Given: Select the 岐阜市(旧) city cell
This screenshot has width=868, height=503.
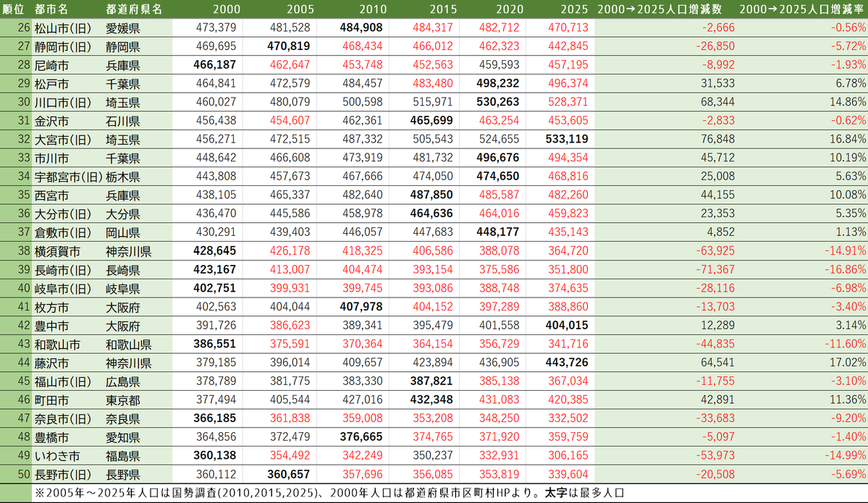Looking at the screenshot, I should click(62, 288).
